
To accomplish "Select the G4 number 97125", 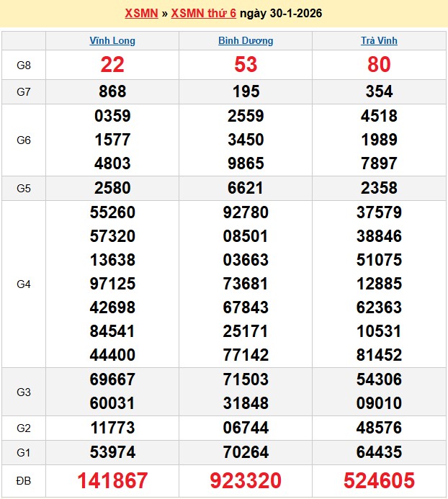I will [112, 284].
